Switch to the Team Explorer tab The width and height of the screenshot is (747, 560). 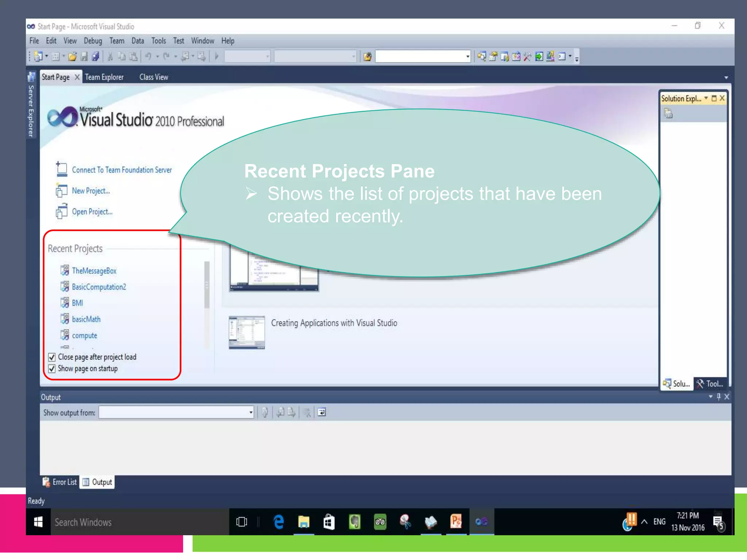(x=104, y=77)
